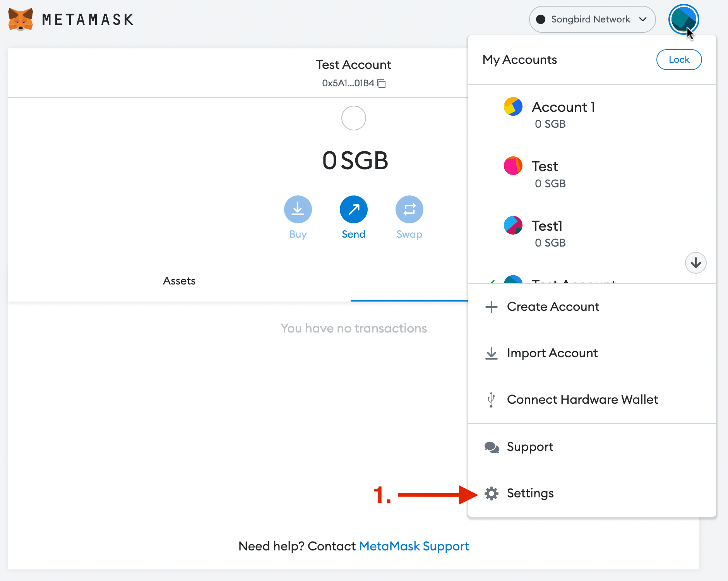Click the Test1 account avatar
Viewport: 728px width, 581px height.
click(x=513, y=225)
